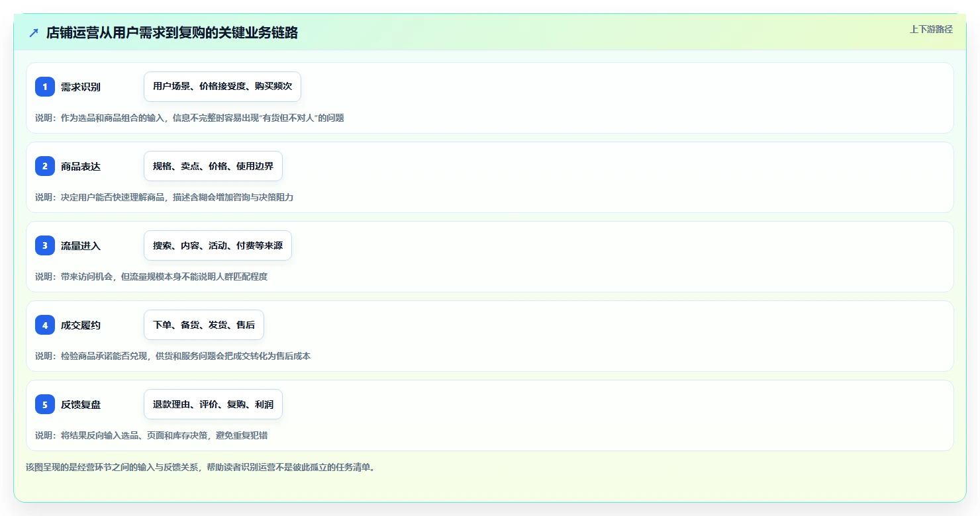The width and height of the screenshot is (980, 516).
Task: Click the number 3 step badge
Action: point(45,245)
